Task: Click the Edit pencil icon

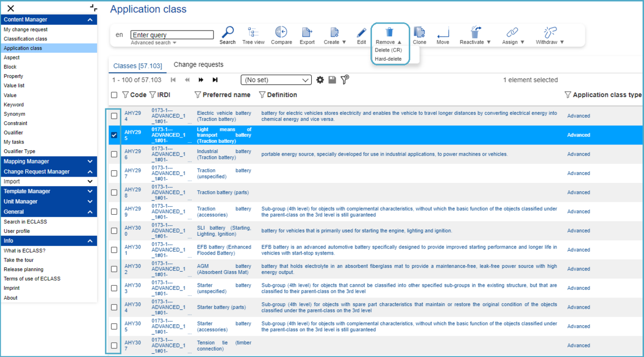Action: point(361,33)
